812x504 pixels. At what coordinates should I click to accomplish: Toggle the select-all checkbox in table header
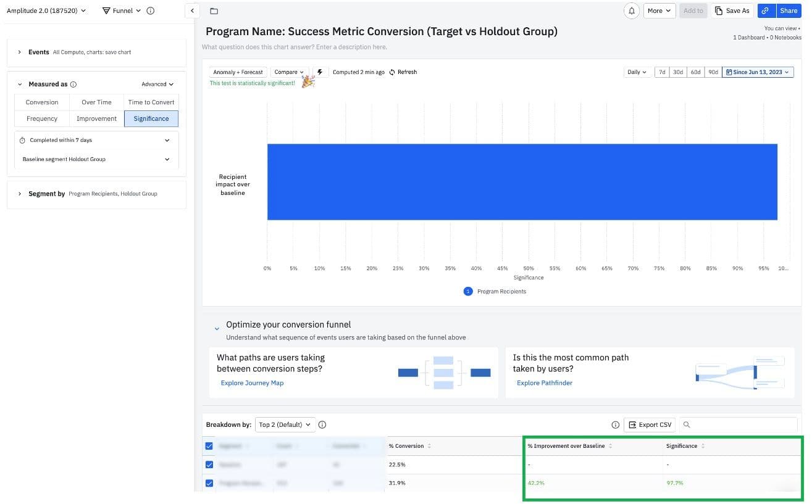point(209,446)
